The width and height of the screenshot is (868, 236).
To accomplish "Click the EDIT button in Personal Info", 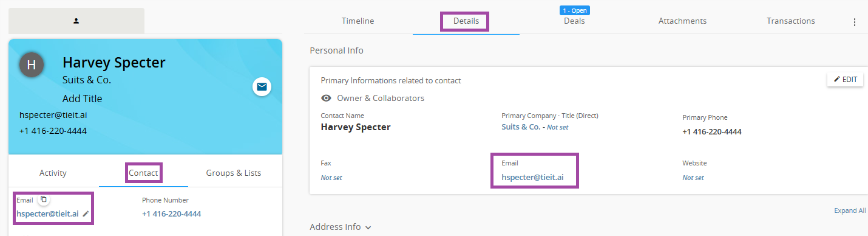I will click(846, 80).
